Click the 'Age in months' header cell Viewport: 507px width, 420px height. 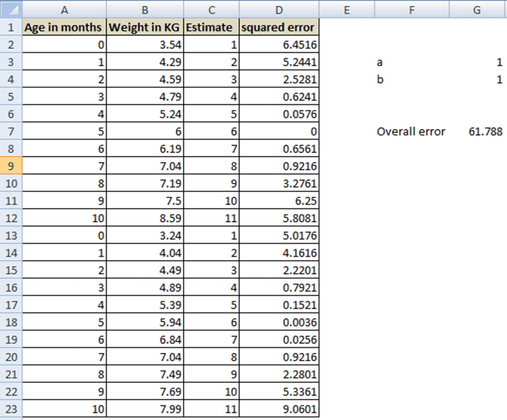point(64,27)
